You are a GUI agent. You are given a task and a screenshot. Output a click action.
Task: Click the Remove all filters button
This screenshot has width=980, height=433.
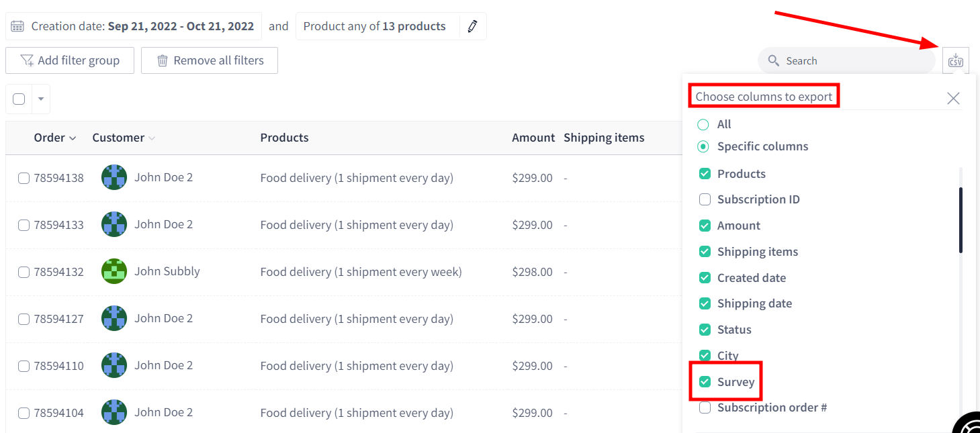click(210, 60)
